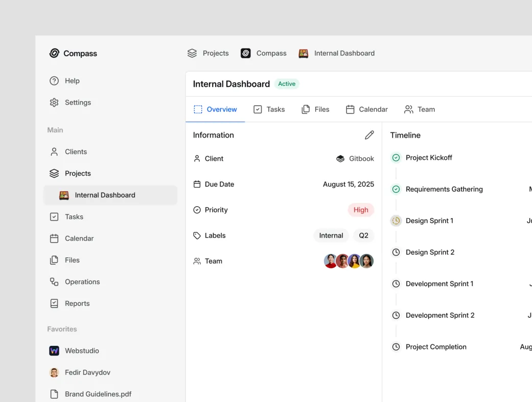Switch to the Team tab

point(420,109)
